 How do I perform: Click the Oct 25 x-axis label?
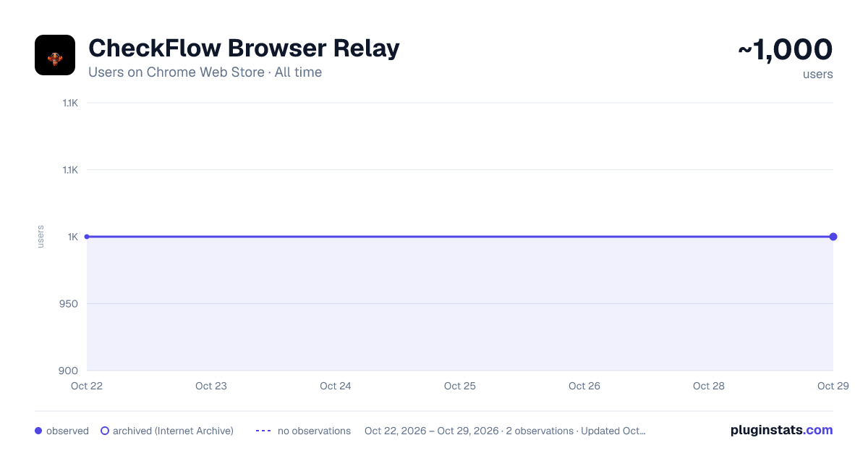(460, 386)
